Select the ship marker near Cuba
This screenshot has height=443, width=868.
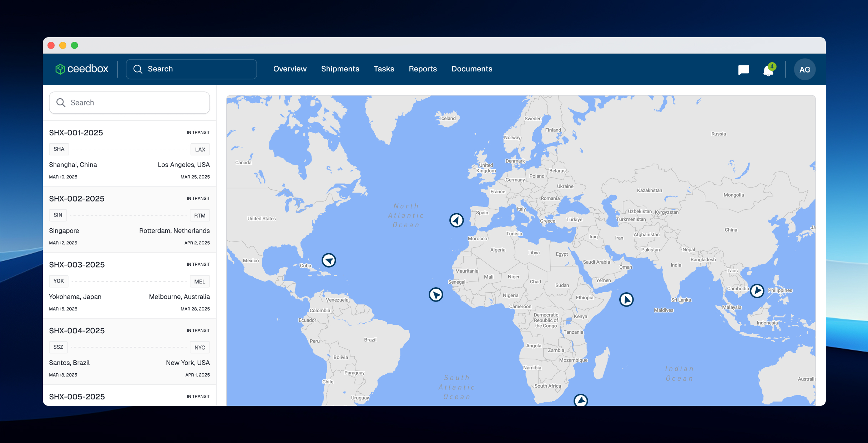click(x=329, y=260)
